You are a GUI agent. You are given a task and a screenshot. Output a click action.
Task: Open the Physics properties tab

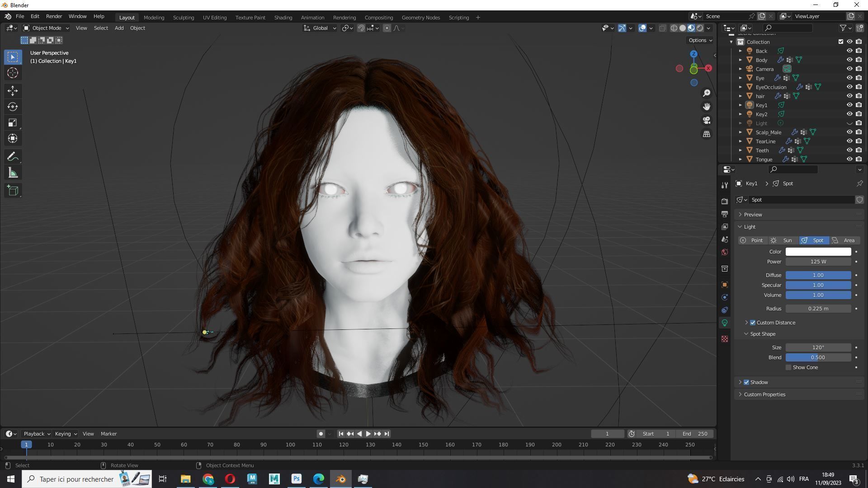(x=725, y=297)
